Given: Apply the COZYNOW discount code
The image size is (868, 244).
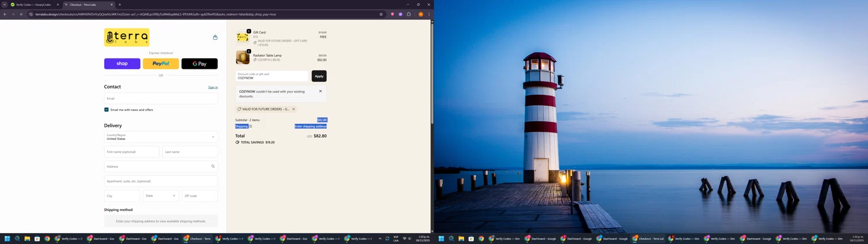Looking at the screenshot, I should click(319, 76).
